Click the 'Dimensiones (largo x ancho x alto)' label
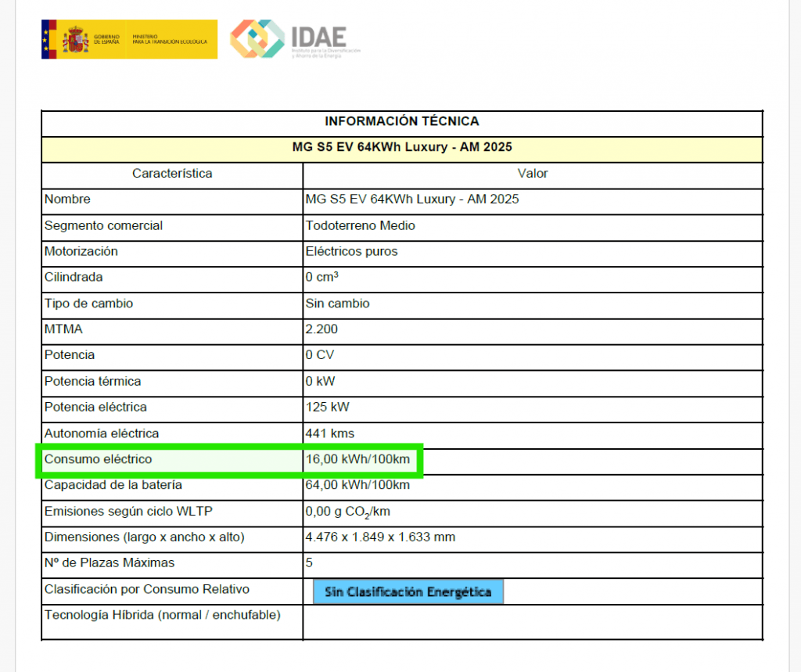 click(x=145, y=537)
